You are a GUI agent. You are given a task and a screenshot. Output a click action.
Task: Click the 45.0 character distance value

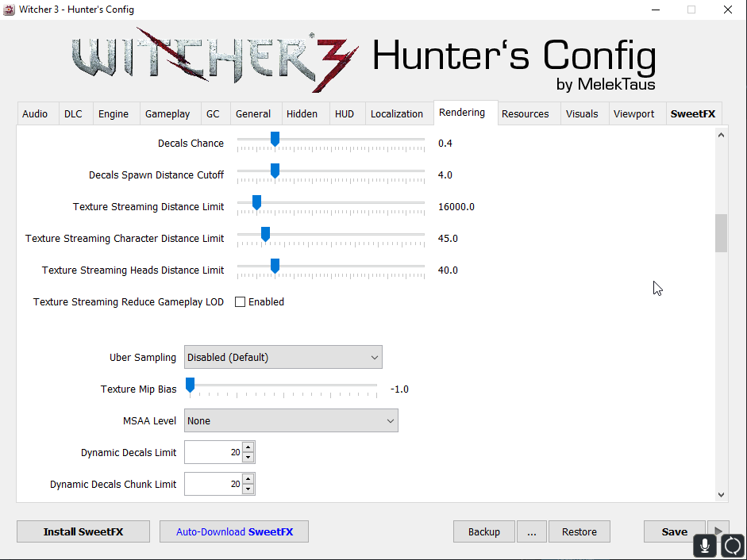pyautogui.click(x=448, y=239)
